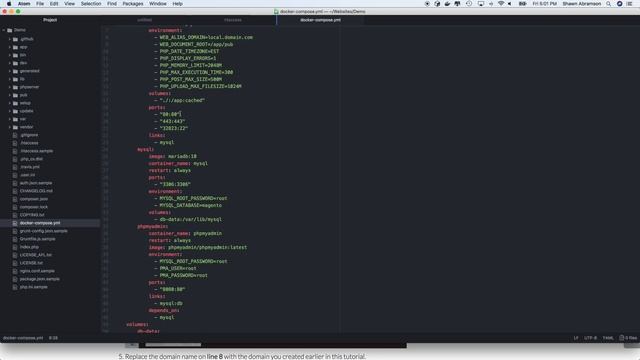Expand the app folder chevron
This screenshot has height=360, width=640.
(x=9, y=47)
